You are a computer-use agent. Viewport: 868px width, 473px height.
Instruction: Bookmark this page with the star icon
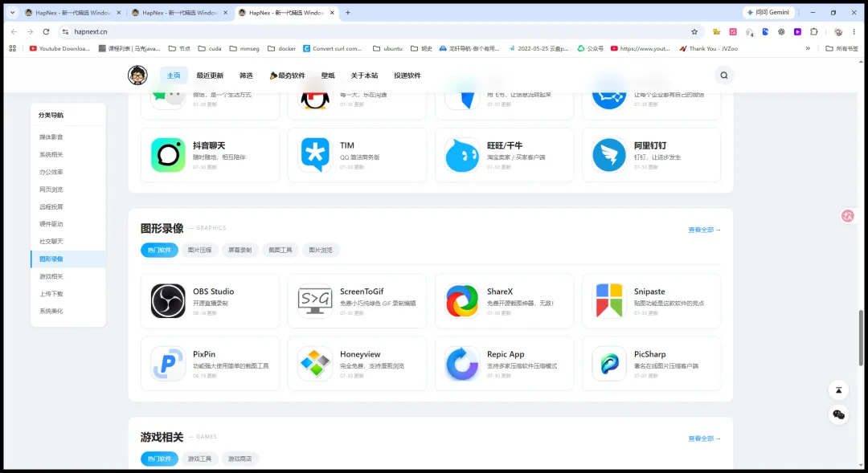(x=694, y=31)
